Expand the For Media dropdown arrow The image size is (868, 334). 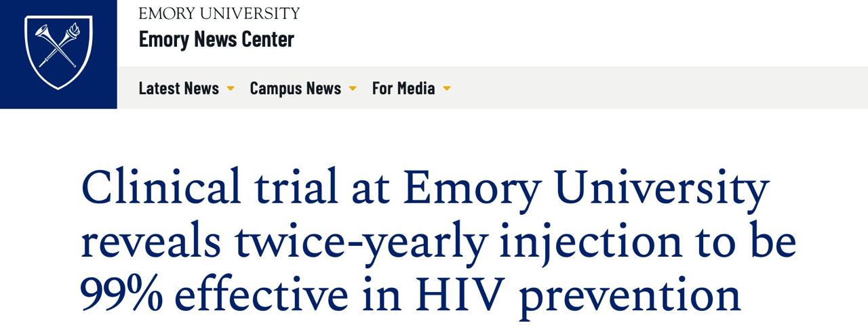[446, 89]
